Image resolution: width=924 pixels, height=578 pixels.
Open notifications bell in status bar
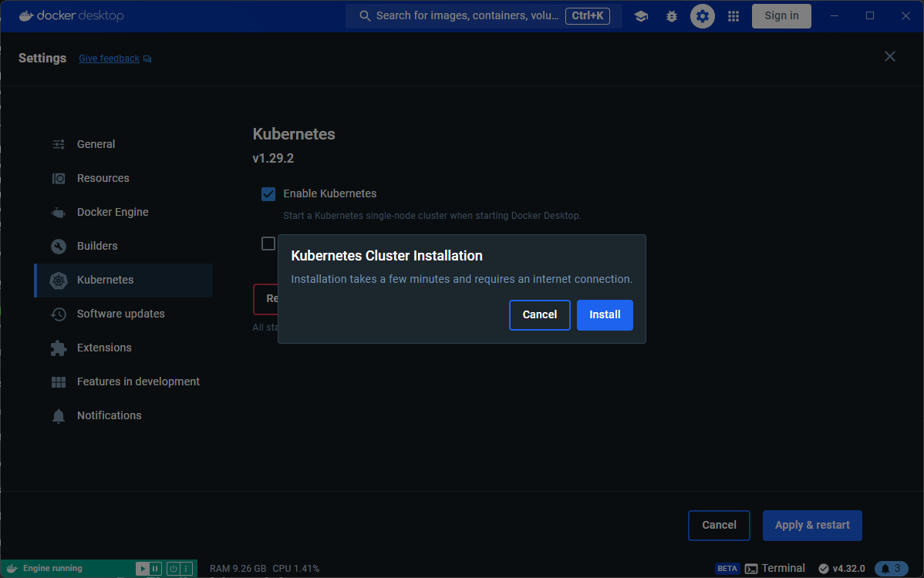(891, 569)
